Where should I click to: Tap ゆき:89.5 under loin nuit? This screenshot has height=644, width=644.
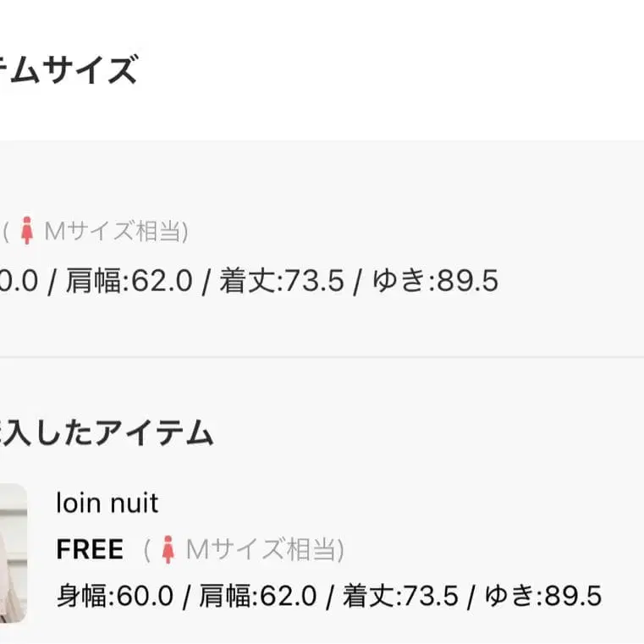point(542,596)
